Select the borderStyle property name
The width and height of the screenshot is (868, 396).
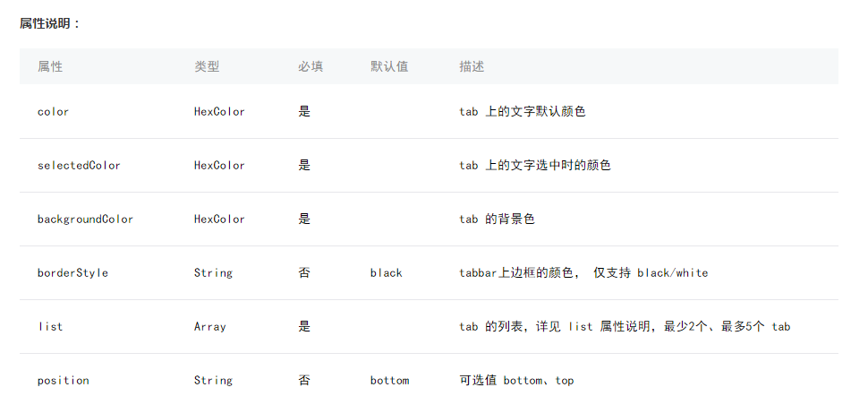72,273
